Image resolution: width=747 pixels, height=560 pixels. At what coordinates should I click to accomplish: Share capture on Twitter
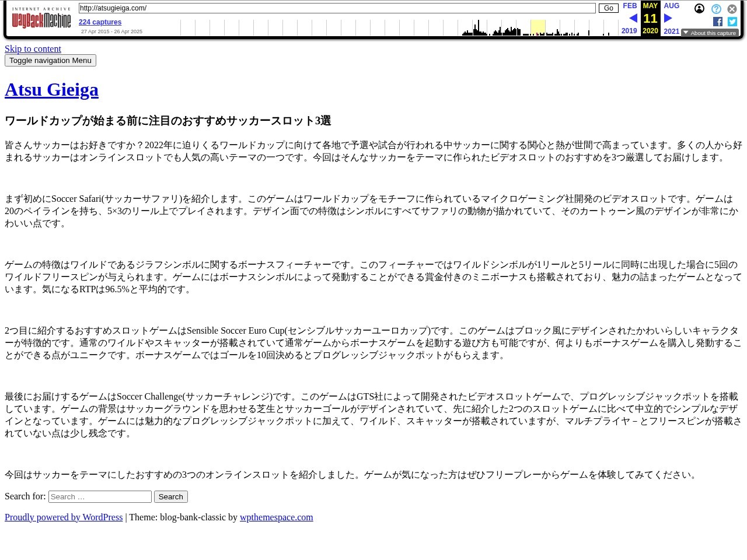[x=732, y=22]
